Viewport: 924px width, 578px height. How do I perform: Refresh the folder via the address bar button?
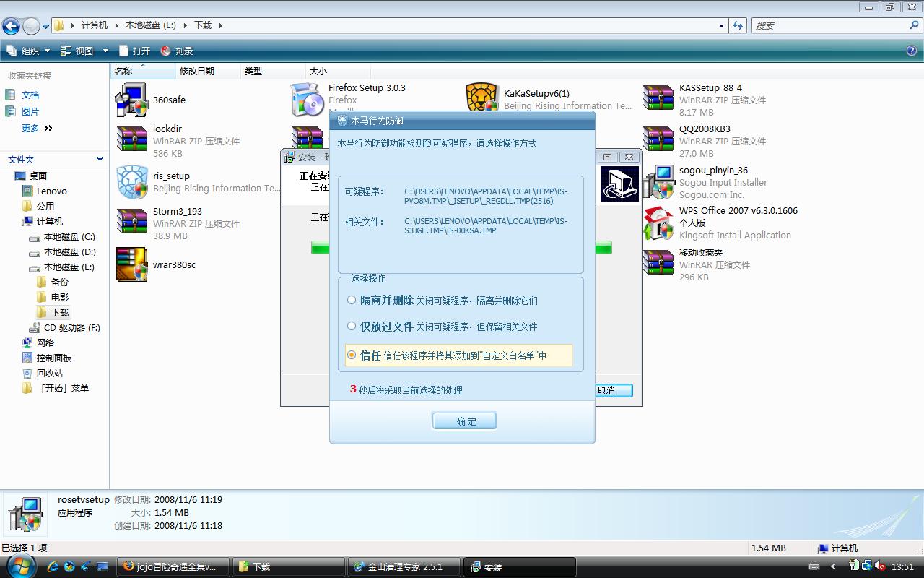pos(738,26)
